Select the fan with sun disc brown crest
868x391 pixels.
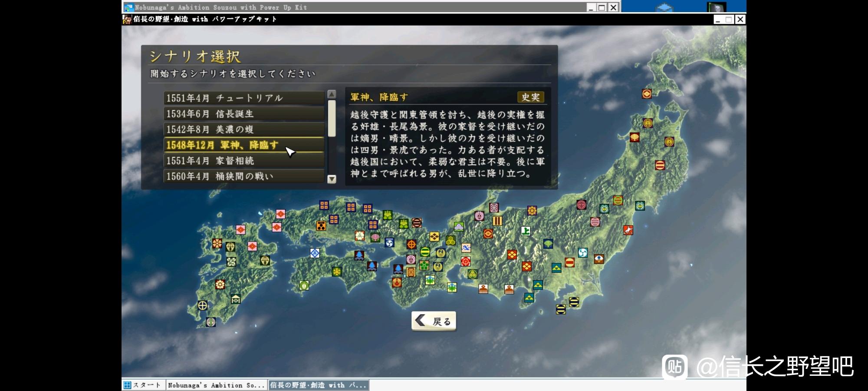click(599, 259)
